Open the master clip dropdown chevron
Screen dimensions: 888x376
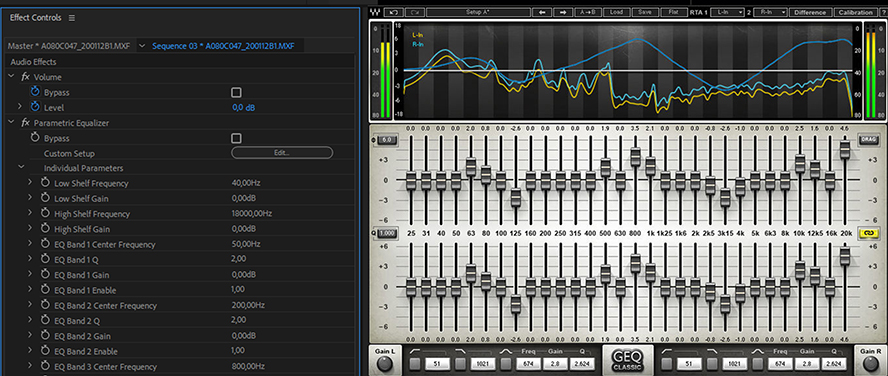point(142,46)
